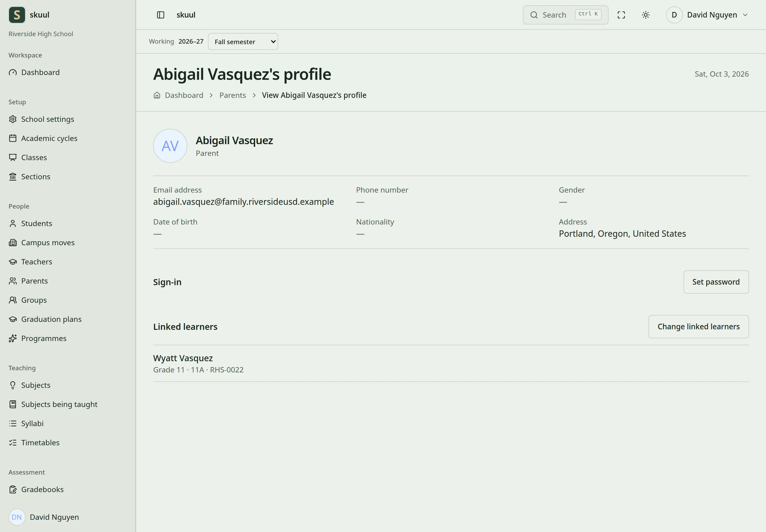
Task: Click the Academic cycles calendar icon
Action: click(x=13, y=138)
